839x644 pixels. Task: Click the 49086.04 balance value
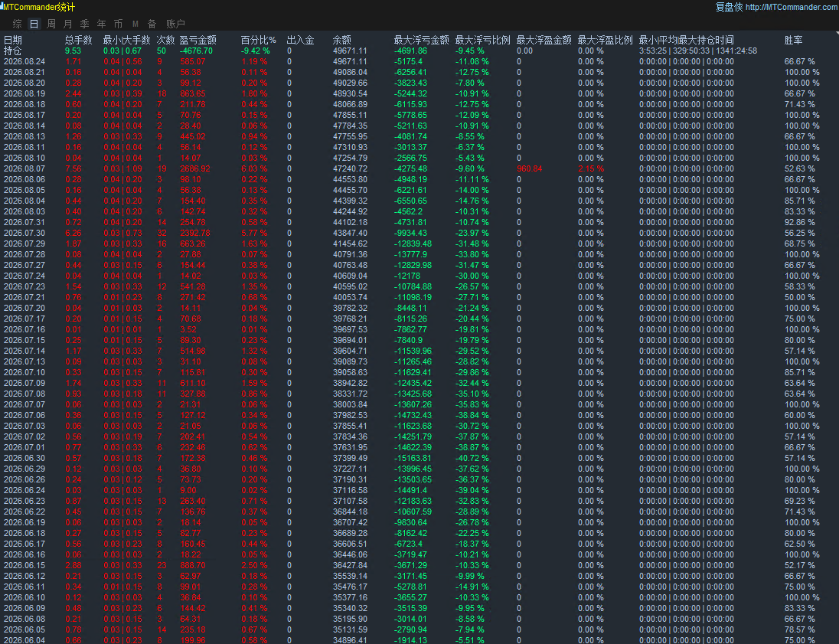tap(350, 72)
